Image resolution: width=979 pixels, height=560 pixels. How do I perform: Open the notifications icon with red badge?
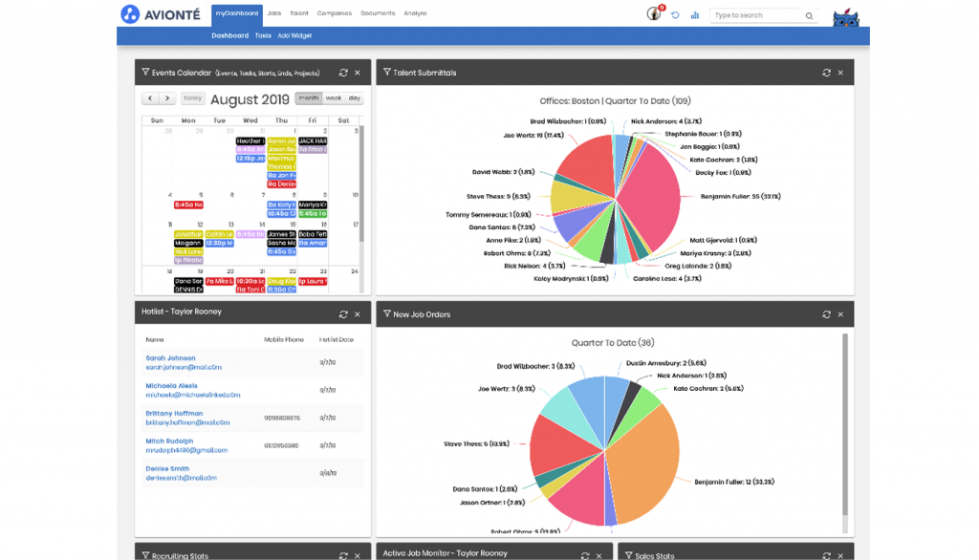click(654, 14)
